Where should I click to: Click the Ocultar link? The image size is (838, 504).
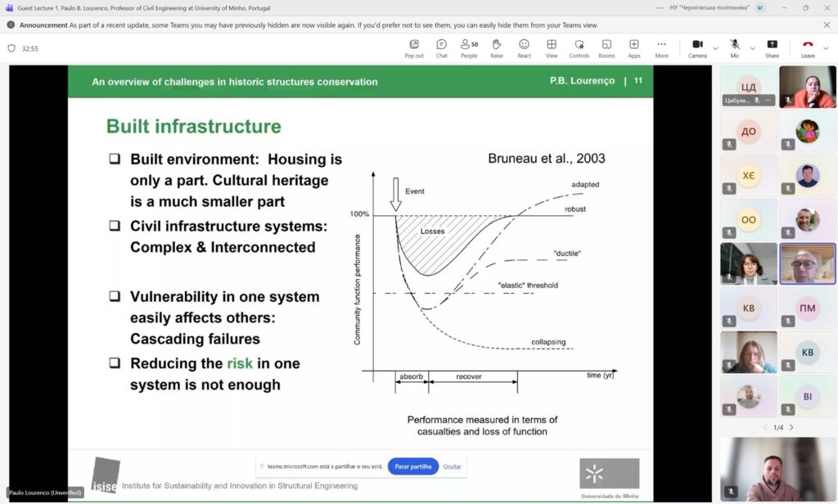pos(452,466)
